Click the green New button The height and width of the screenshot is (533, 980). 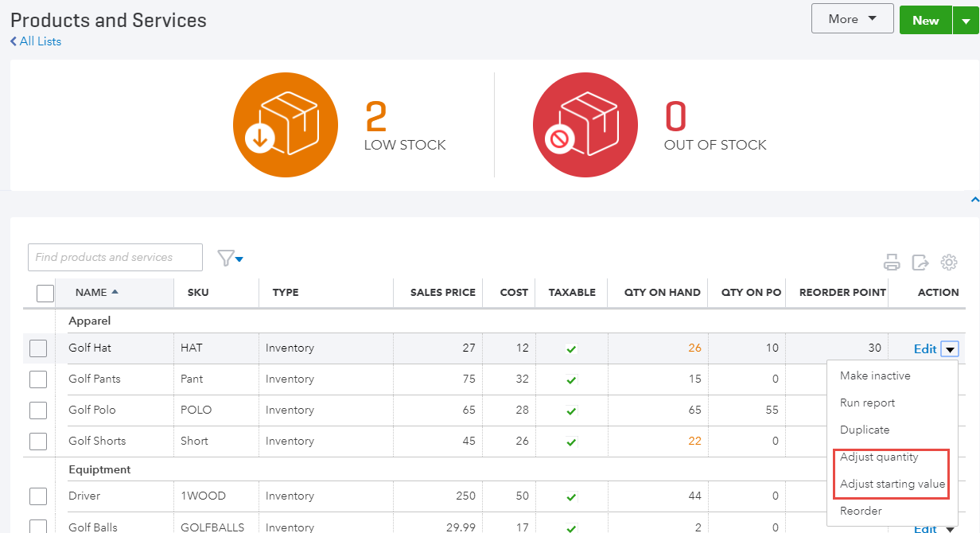pos(926,21)
